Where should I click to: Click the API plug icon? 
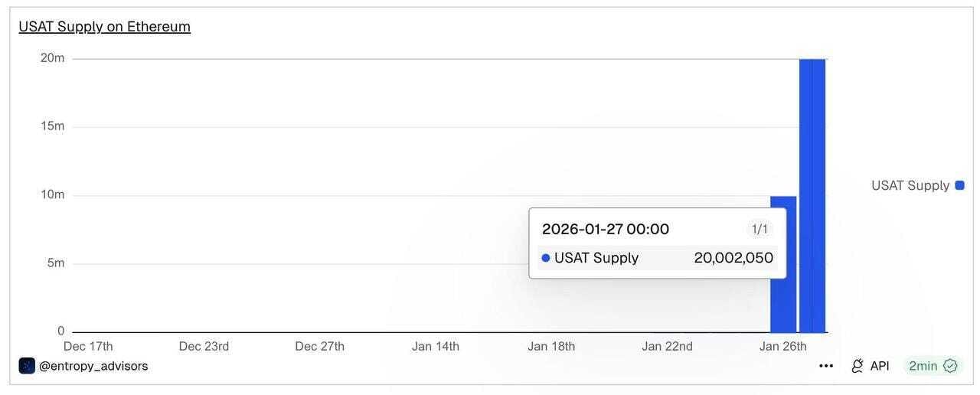(857, 366)
